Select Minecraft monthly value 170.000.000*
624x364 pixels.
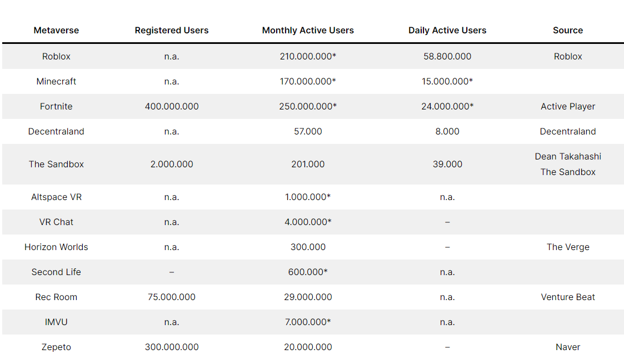click(308, 82)
